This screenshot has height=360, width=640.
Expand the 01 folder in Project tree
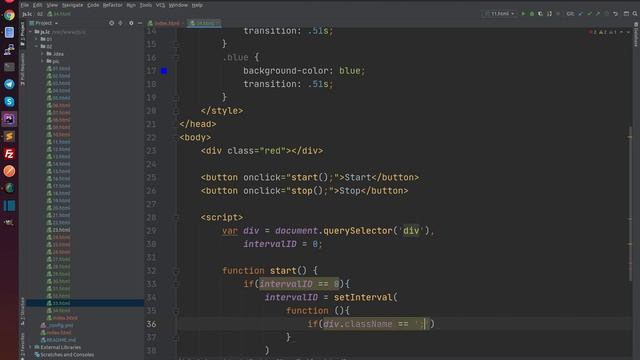[37, 39]
